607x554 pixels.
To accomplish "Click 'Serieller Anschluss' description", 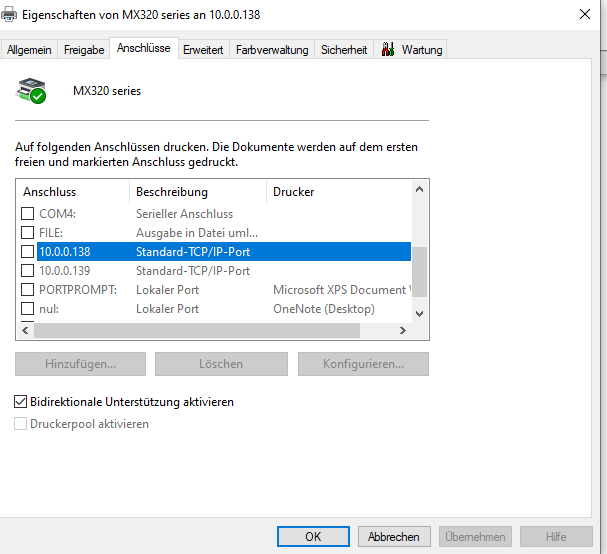I will pos(184,214).
